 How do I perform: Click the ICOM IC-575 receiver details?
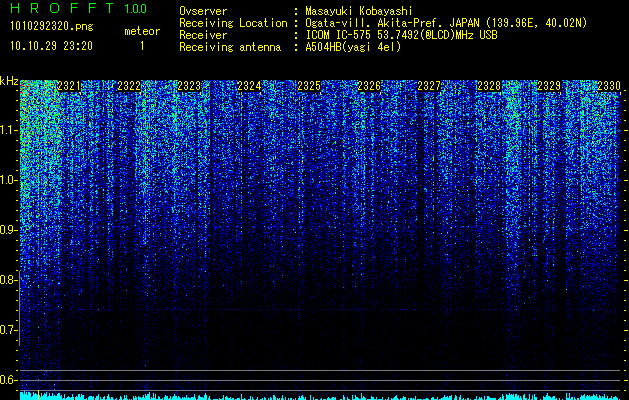401,35
